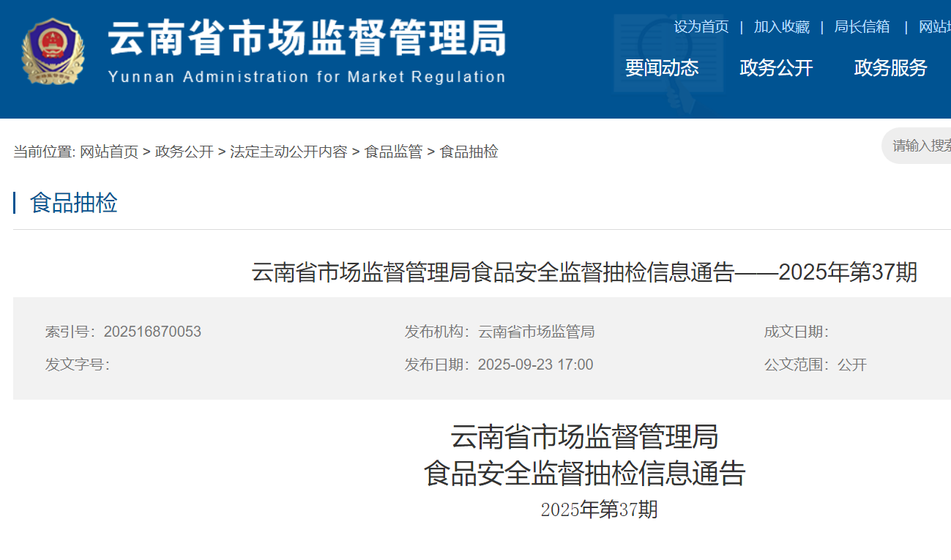
Task: Click the 云南省市场监督管理局 site title
Action: tap(307, 38)
